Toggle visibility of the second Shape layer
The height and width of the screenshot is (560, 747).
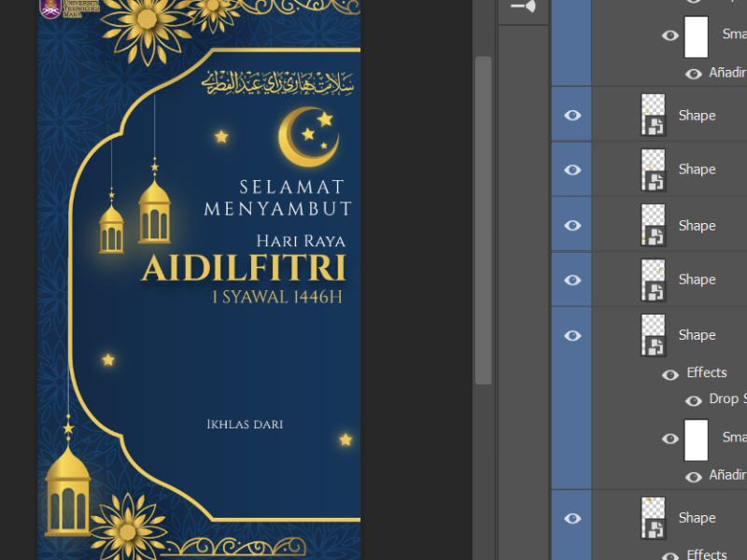[x=572, y=170]
